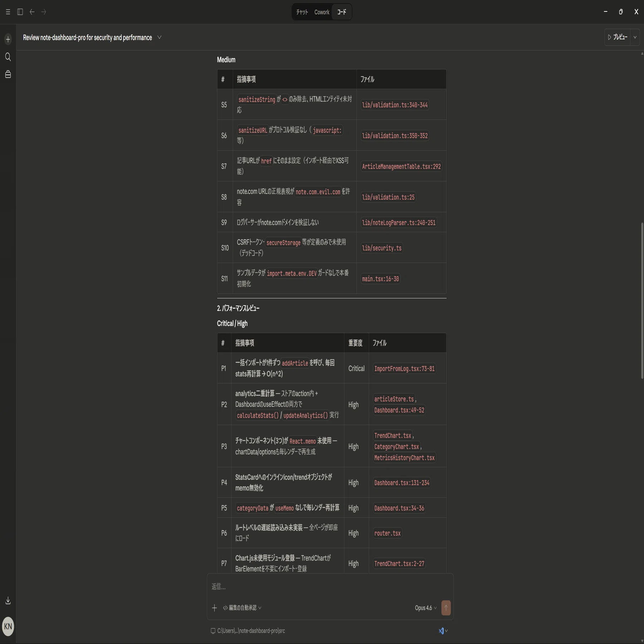Click articleStore.ts file reference

click(394, 399)
